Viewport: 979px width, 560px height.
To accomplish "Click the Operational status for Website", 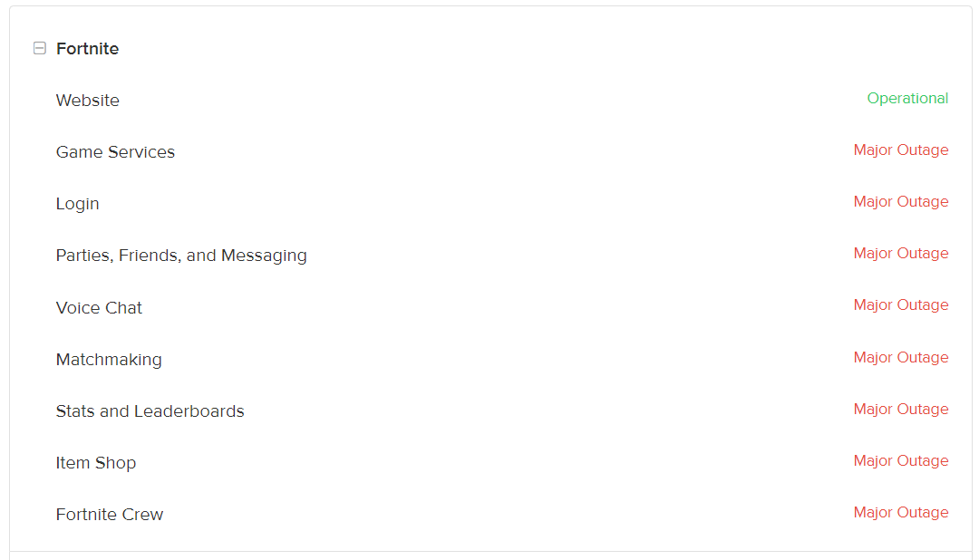I will [907, 99].
